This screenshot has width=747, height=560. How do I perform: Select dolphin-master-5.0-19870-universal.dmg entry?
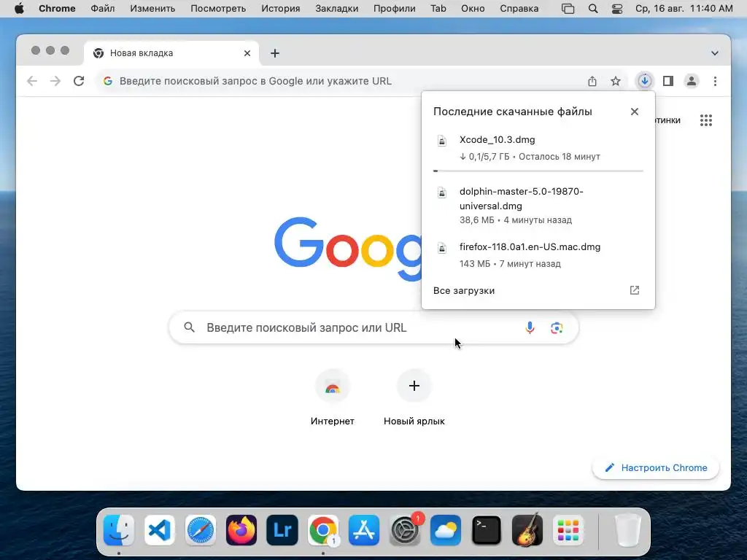pos(538,206)
